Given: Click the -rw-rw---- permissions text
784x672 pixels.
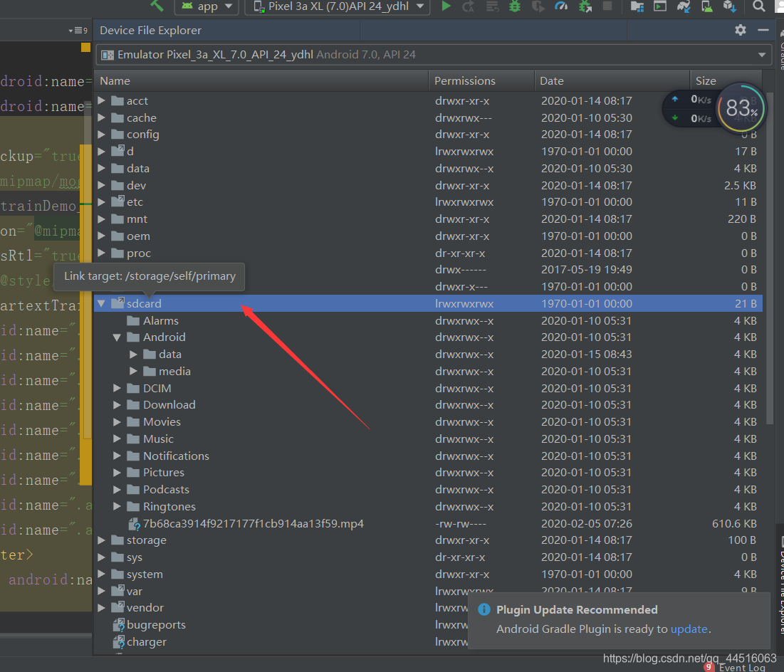Looking at the screenshot, I should pyautogui.click(x=461, y=523).
